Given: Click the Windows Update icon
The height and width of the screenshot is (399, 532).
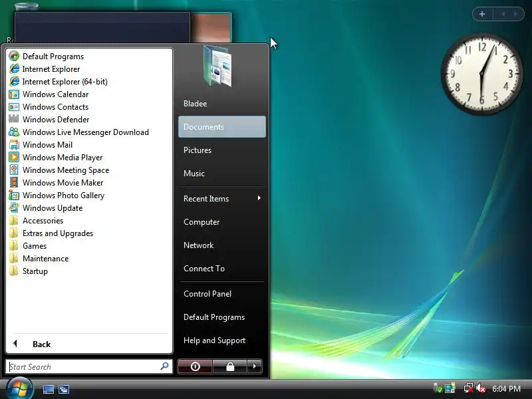Looking at the screenshot, I should click(14, 208).
